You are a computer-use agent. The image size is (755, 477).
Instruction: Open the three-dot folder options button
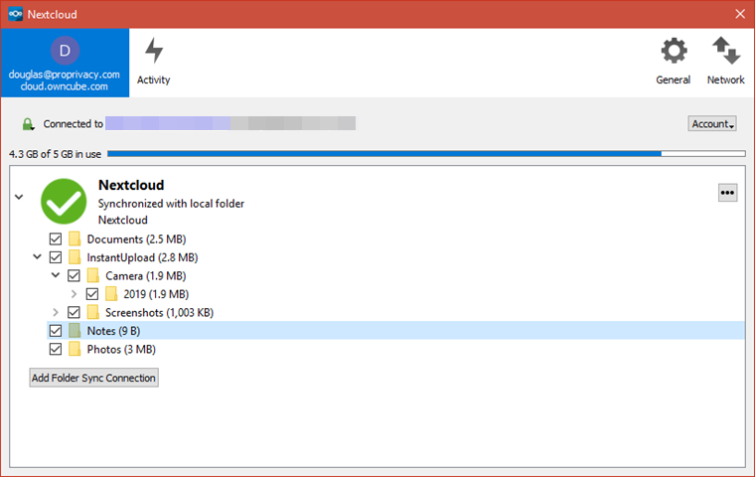(x=727, y=193)
